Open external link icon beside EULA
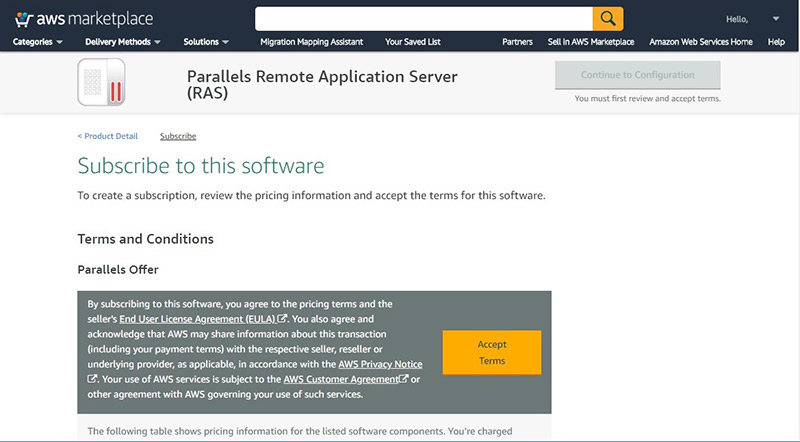 (282, 318)
